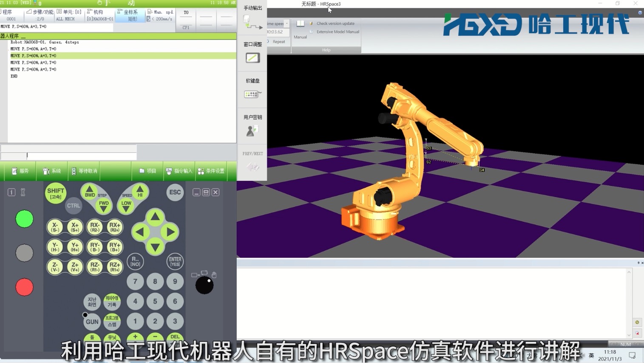Jog robot with the X- (S-) key
Screen dimensions: 644x363
point(55,227)
